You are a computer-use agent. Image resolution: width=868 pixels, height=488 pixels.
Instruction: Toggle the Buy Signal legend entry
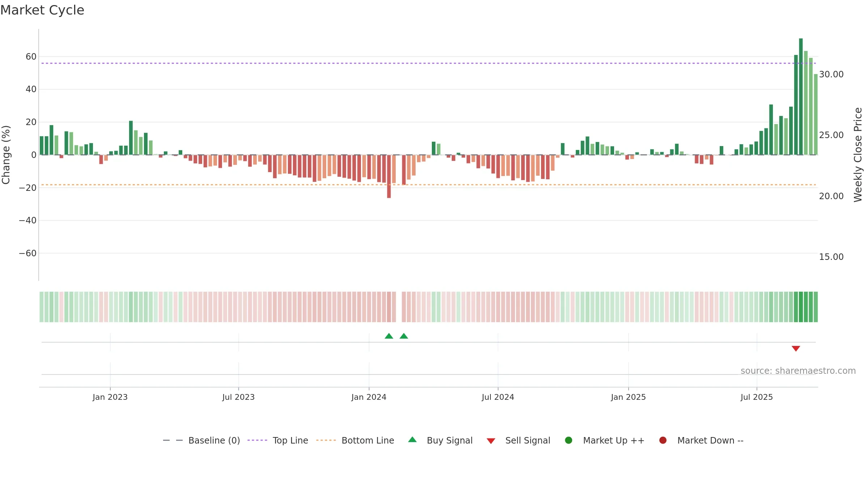pyautogui.click(x=440, y=440)
